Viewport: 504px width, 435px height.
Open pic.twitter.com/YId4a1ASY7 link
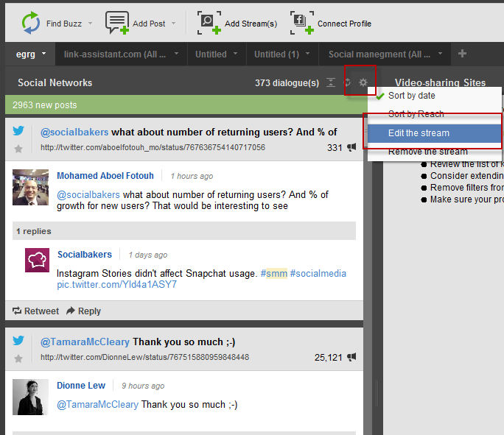coord(116,284)
